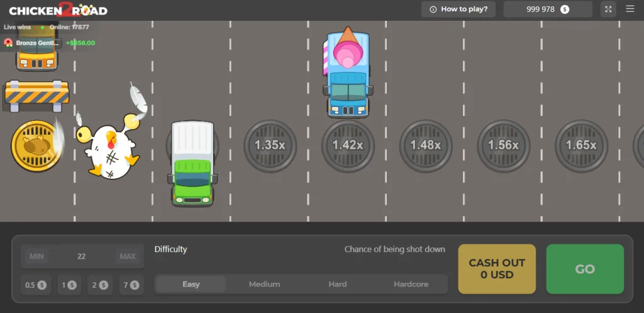Select Medium difficulty
The image size is (644, 313).
pyautogui.click(x=265, y=284)
